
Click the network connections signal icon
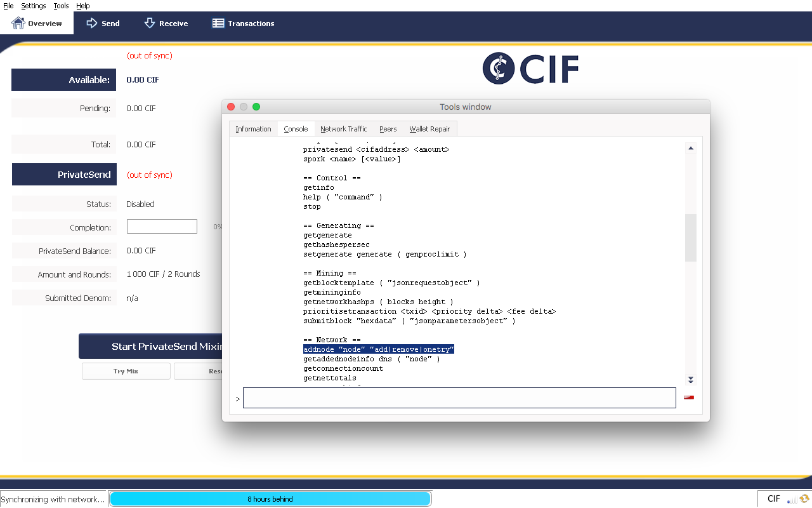click(x=792, y=499)
